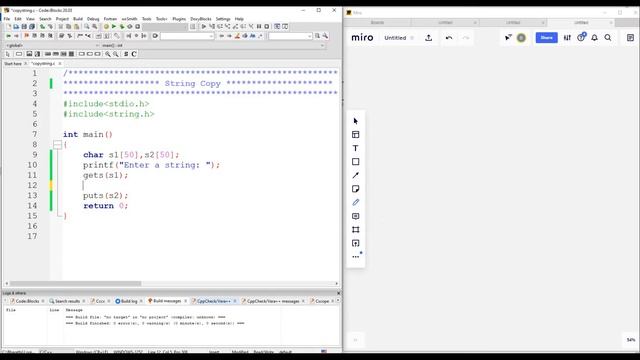640x360 pixels.
Task: Click the Debug/Continue play icon
Action: [204, 27]
